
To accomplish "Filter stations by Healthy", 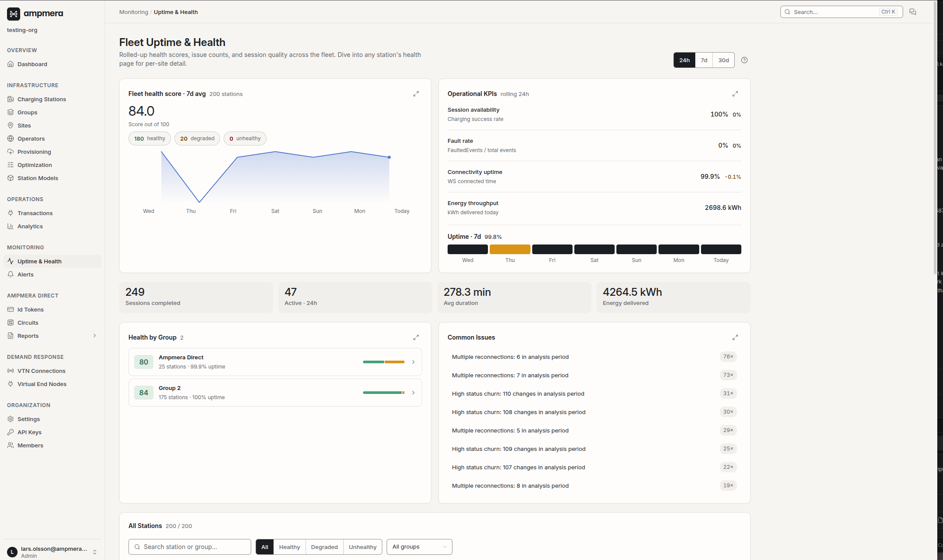I will 290,547.
